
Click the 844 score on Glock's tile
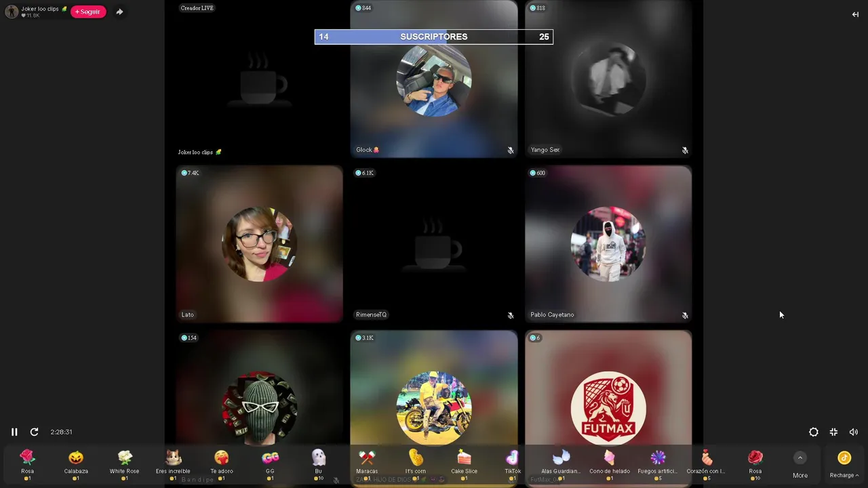tap(363, 8)
